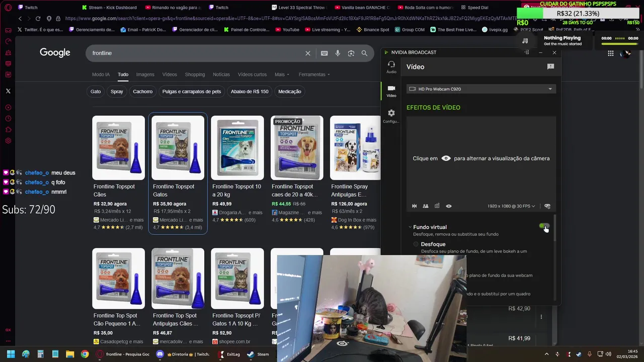
Task: Filter by Abaixo de R$ 150
Action: (x=250, y=92)
